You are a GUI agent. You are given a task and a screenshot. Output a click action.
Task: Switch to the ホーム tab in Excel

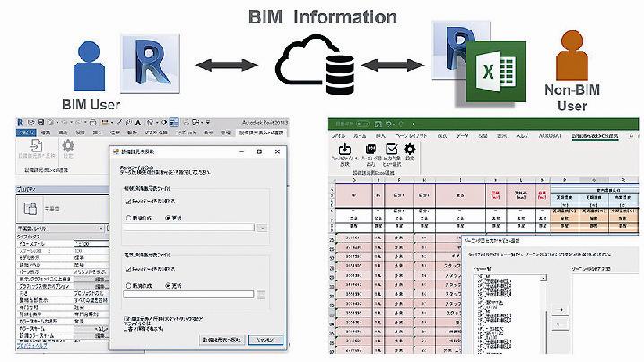(360, 135)
